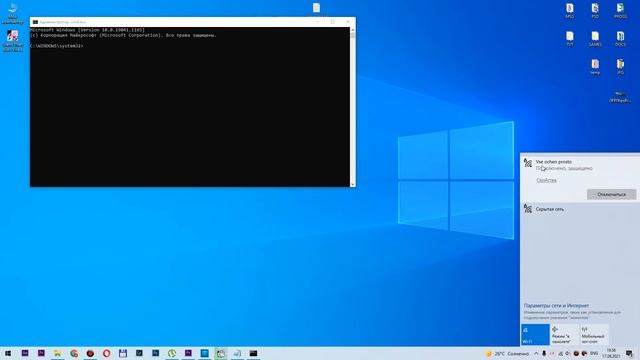
Task: Select the GAMES desktop folder
Action: pos(595,39)
